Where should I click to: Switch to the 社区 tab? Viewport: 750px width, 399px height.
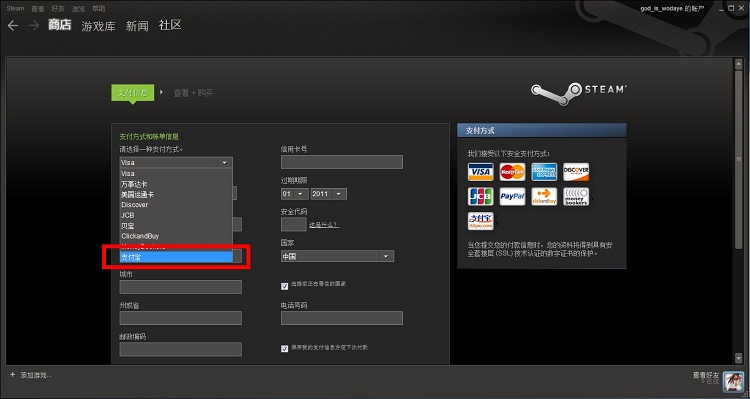[170, 25]
